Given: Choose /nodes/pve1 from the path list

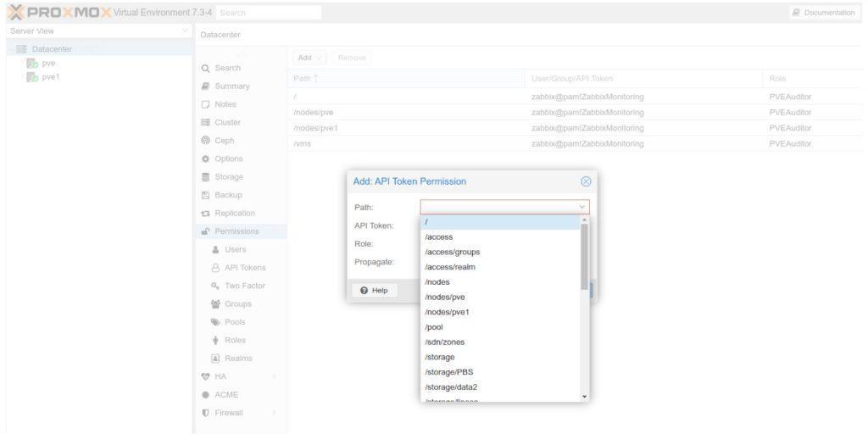Looking at the screenshot, I should 500,312.
